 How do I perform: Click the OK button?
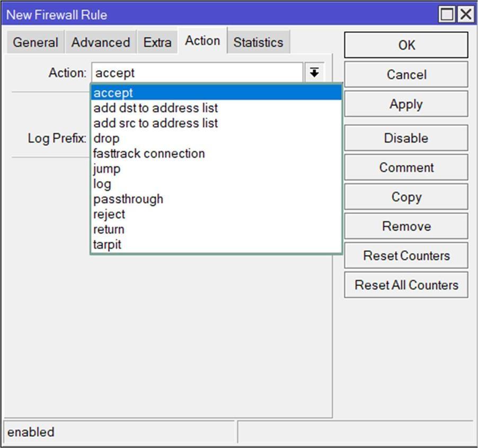pos(406,45)
